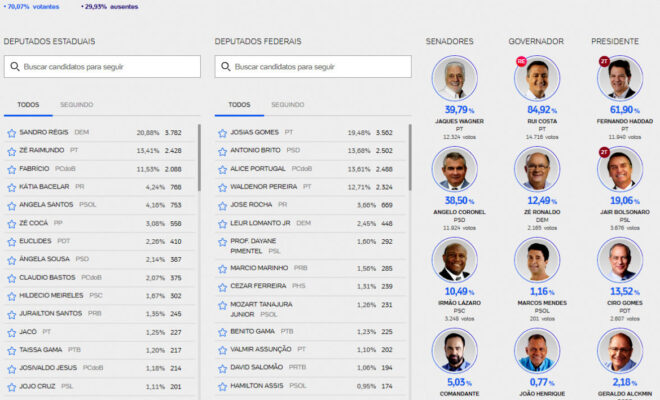
Task: Favorite Zé Raimundo with his star icon
Action: pos(12,151)
